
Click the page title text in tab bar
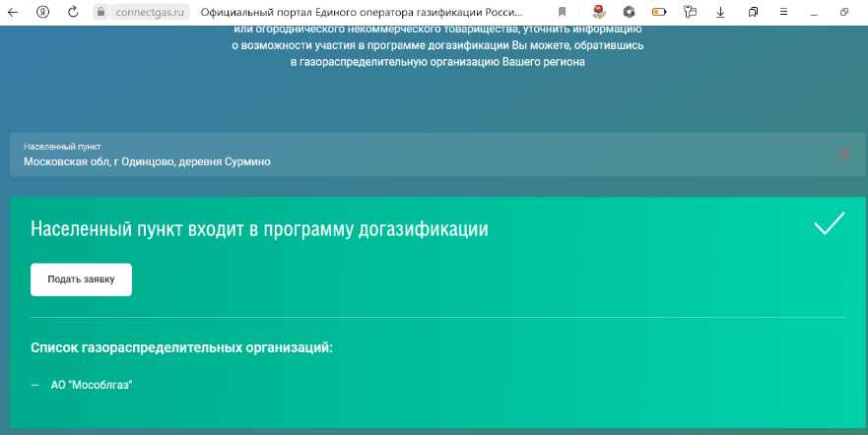click(362, 12)
